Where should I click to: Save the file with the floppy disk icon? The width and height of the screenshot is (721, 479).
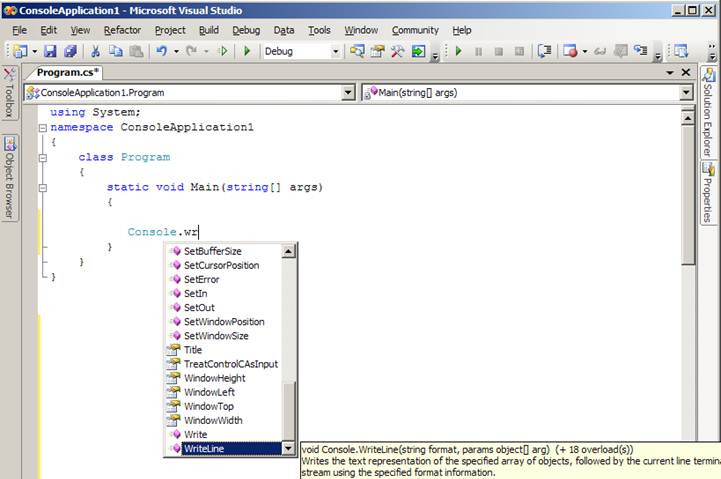pyautogui.click(x=50, y=51)
